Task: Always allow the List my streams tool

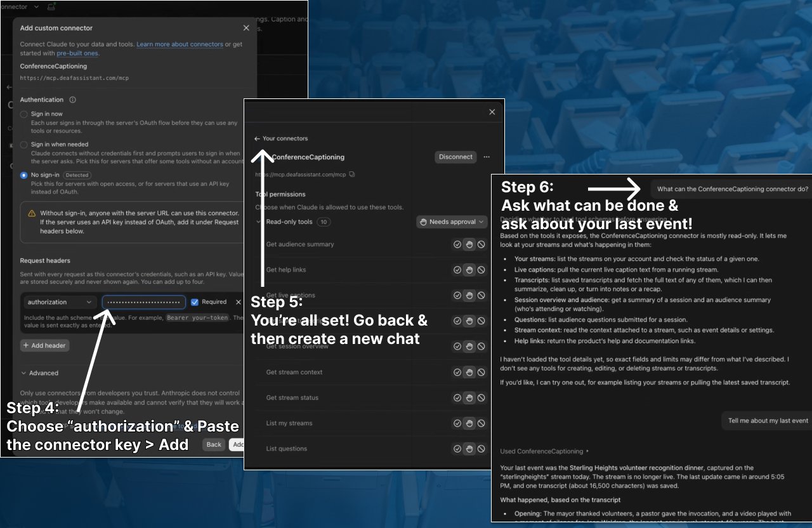Action: point(457,423)
